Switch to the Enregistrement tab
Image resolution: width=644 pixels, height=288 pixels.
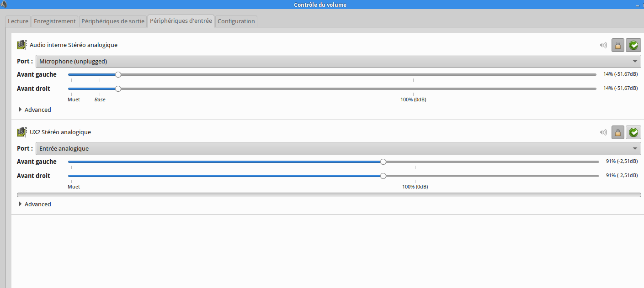tap(55, 21)
